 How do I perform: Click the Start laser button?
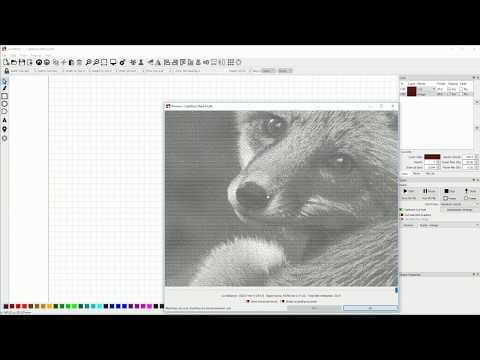pyautogui.click(x=409, y=191)
